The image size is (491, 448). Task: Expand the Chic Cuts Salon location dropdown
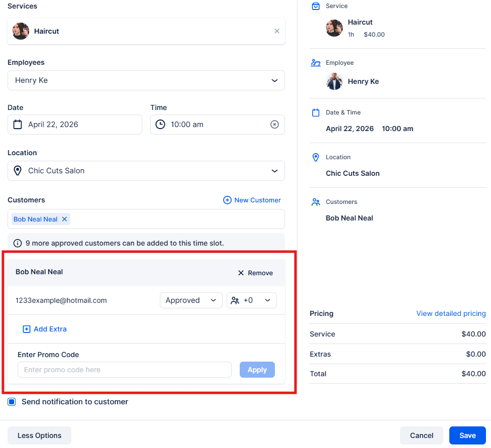[146, 171]
